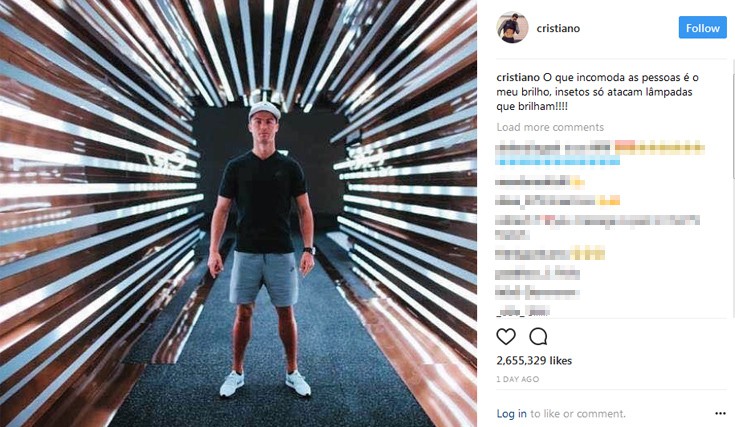Click the third blurred comment username
Screen dimensions: 735x427
(x=546, y=201)
